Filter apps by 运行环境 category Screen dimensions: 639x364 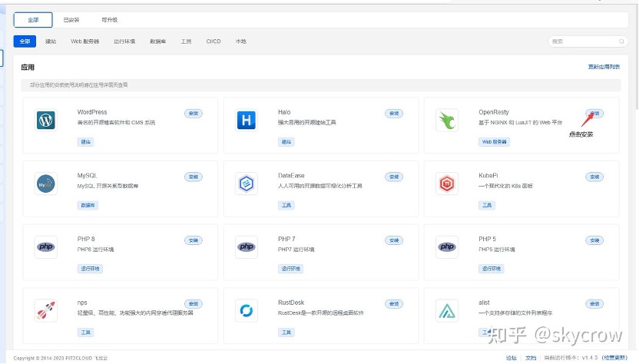coord(124,41)
